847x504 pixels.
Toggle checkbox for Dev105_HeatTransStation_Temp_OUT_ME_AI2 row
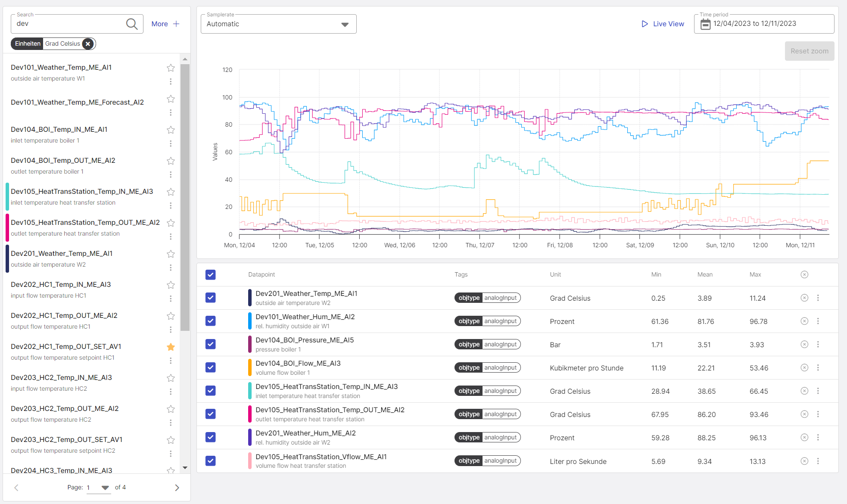tap(211, 414)
